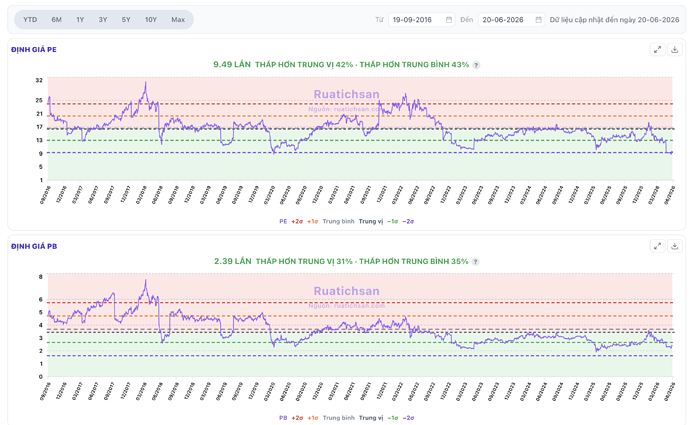Click the end date field 20-06-2026
690x425 pixels.
tap(511, 20)
